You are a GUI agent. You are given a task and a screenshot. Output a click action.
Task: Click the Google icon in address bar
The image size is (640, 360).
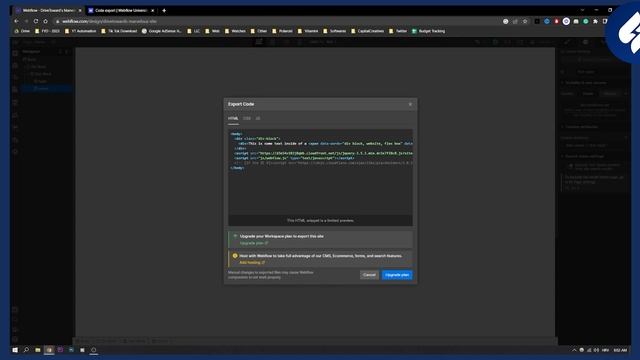[506, 21]
